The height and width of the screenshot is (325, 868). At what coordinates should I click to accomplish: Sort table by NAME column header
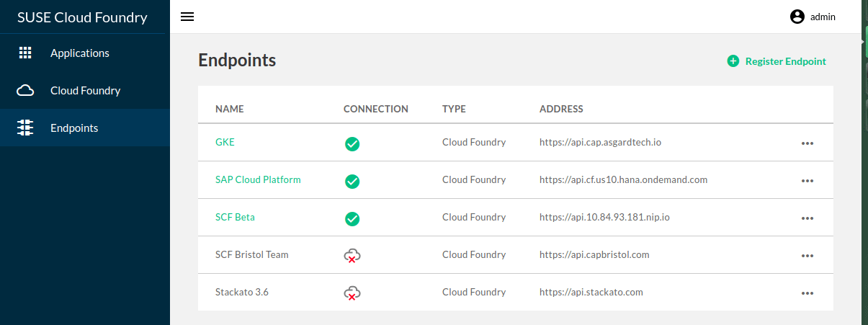point(230,109)
